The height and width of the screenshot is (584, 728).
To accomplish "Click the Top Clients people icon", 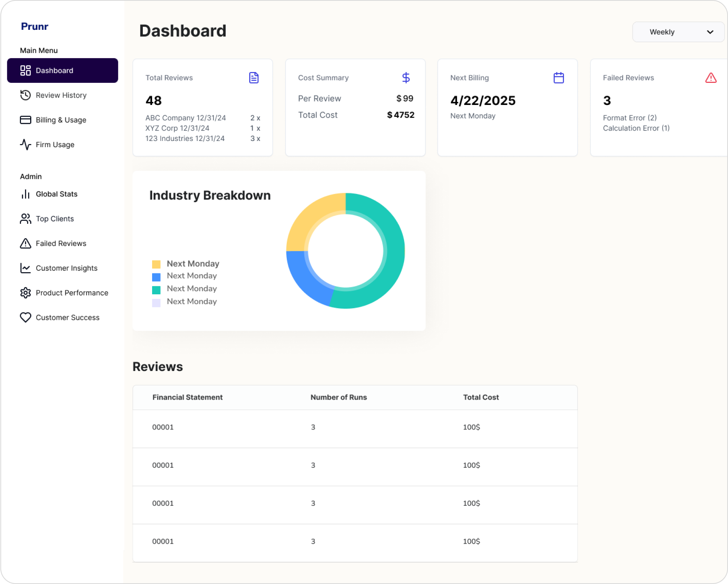I will tap(25, 218).
